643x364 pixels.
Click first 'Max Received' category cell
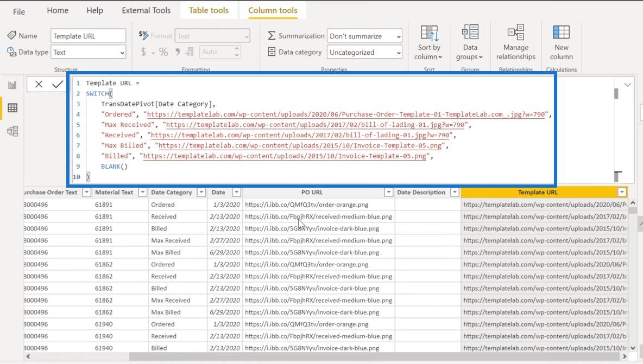tap(178, 240)
